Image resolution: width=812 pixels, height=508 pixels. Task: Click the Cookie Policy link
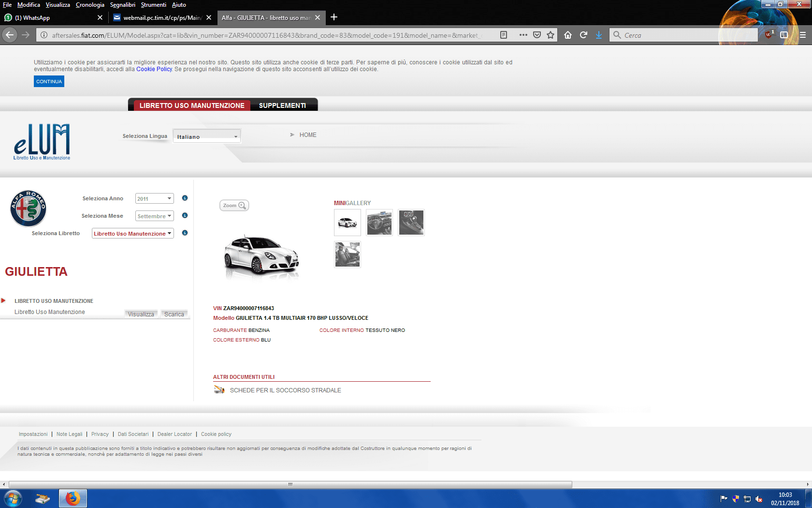tap(154, 69)
